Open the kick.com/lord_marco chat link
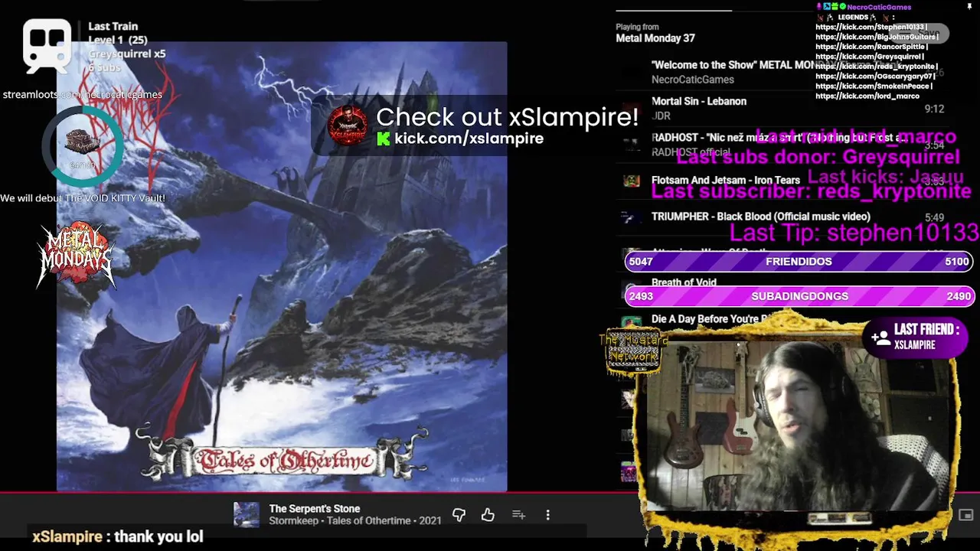The image size is (980, 551). [x=867, y=96]
